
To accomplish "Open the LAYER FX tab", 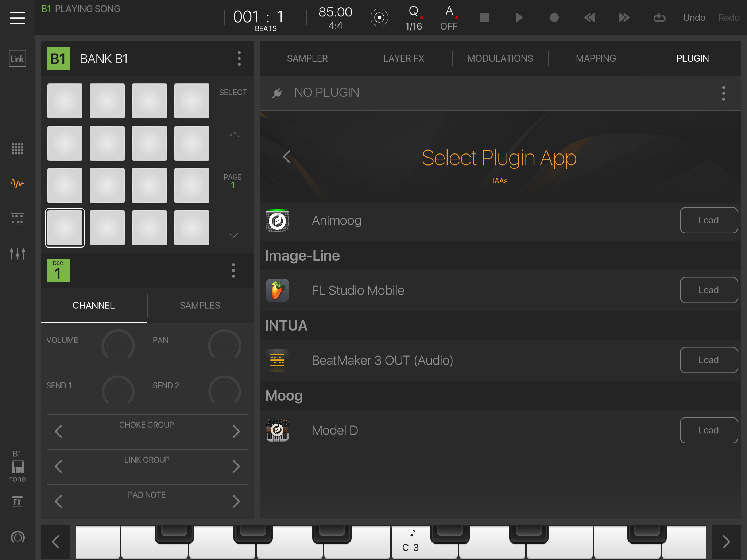I will [404, 58].
